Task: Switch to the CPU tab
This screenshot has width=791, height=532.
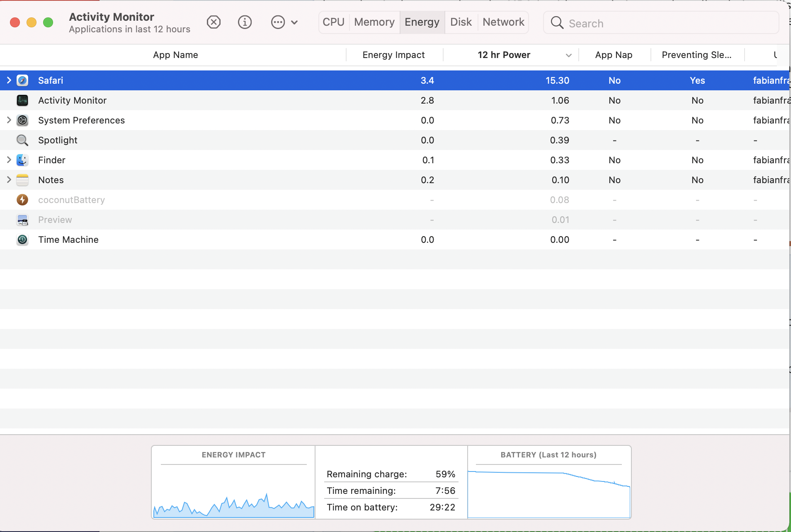Action: 333,22
